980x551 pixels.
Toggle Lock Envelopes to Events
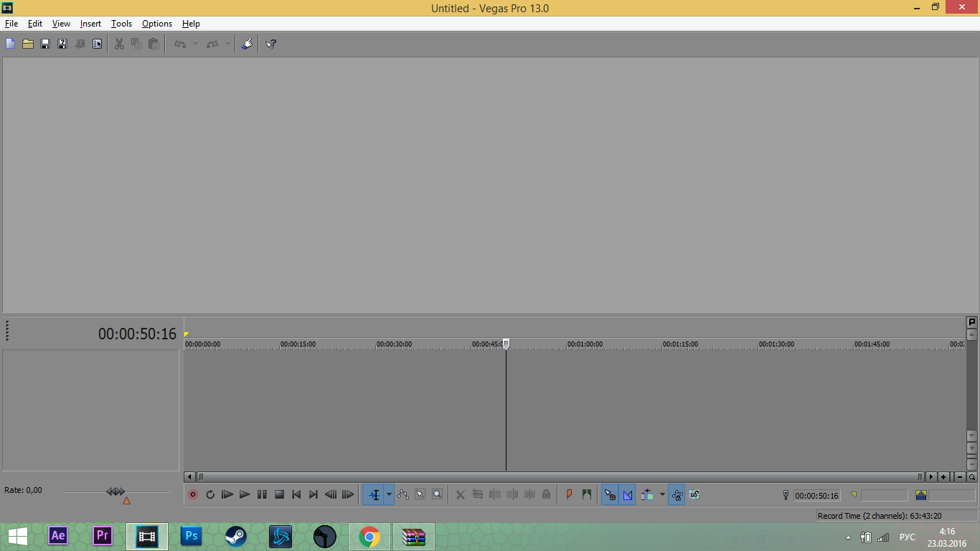point(677,494)
